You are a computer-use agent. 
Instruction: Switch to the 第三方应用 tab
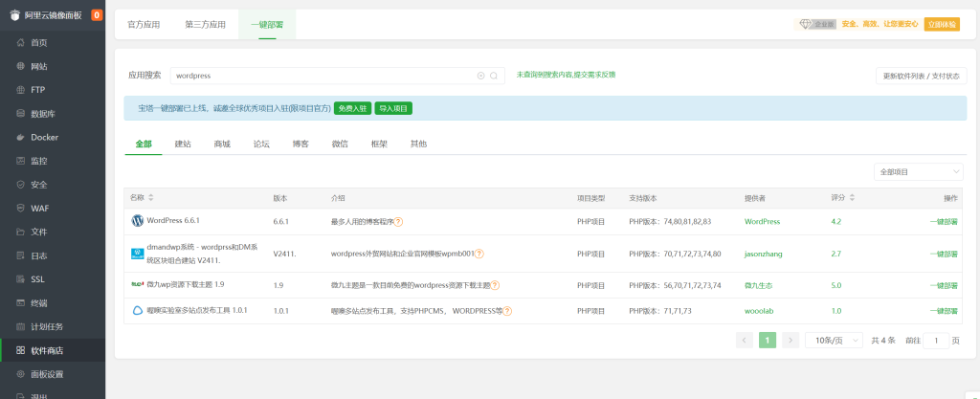(205, 24)
